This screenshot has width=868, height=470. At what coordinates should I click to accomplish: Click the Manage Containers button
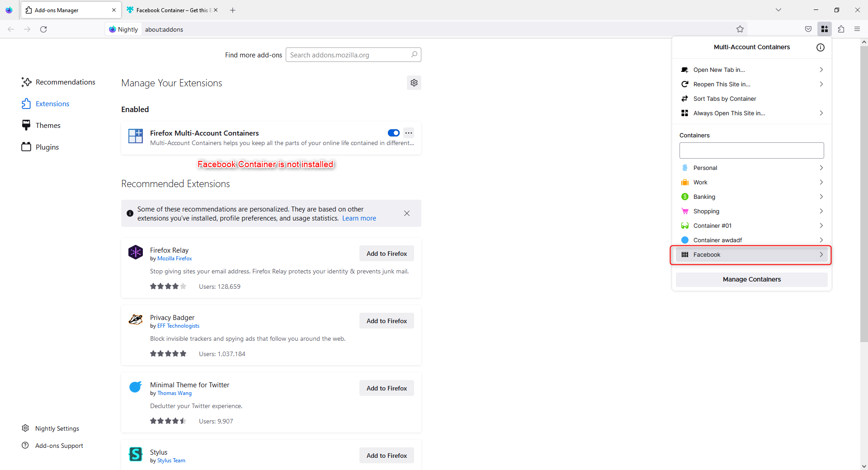coord(751,279)
